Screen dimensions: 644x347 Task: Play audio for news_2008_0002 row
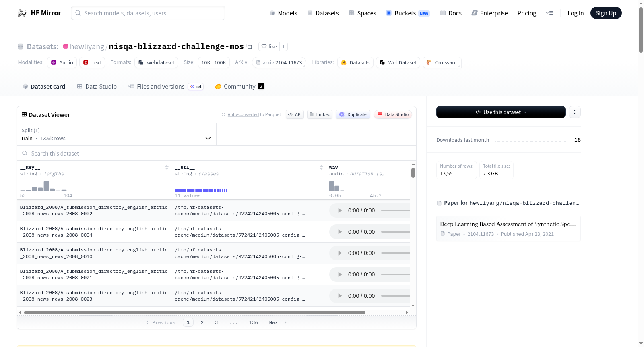(340, 210)
